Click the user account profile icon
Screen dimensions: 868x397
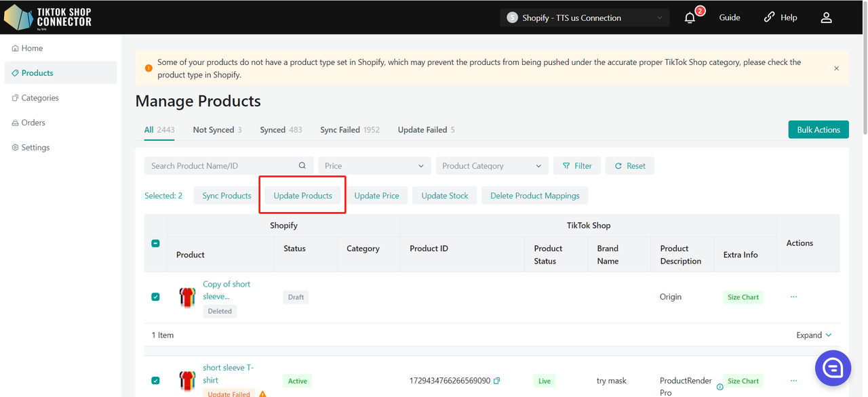coord(826,18)
